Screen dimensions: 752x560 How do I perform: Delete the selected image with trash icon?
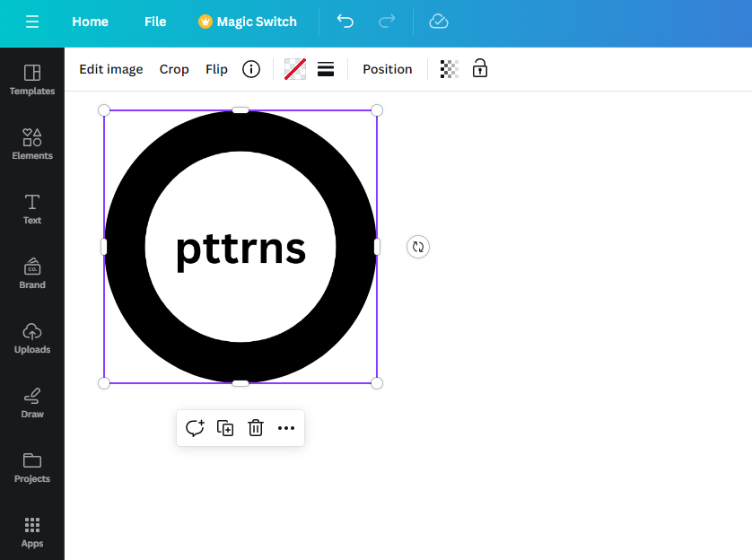click(x=256, y=428)
